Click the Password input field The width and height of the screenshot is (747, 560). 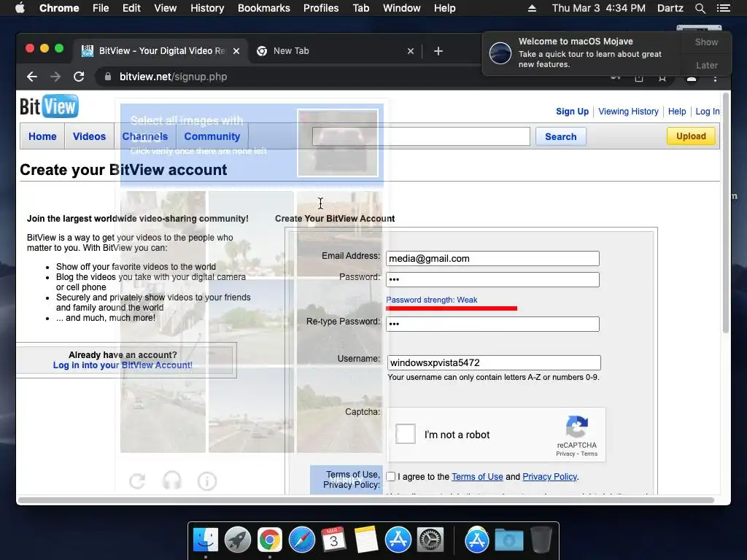pos(492,279)
